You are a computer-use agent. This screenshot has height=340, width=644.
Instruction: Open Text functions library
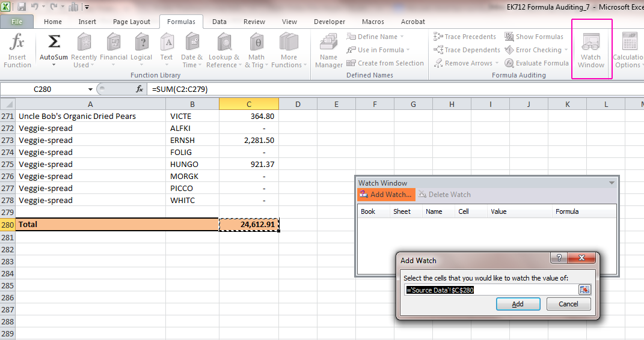coord(167,50)
